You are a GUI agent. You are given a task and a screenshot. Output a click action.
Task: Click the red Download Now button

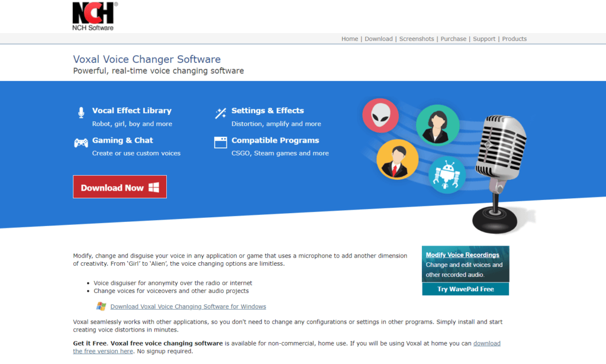coord(120,187)
